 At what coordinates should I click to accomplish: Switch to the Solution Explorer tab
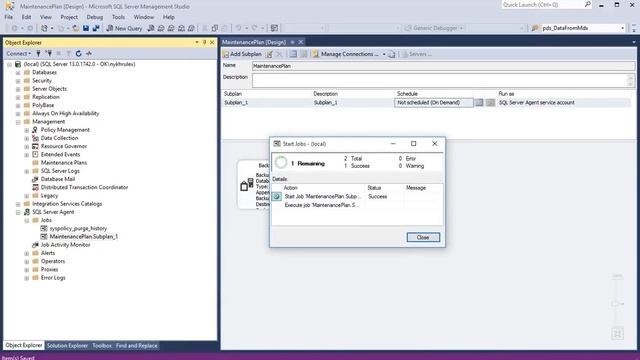pyautogui.click(x=67, y=346)
